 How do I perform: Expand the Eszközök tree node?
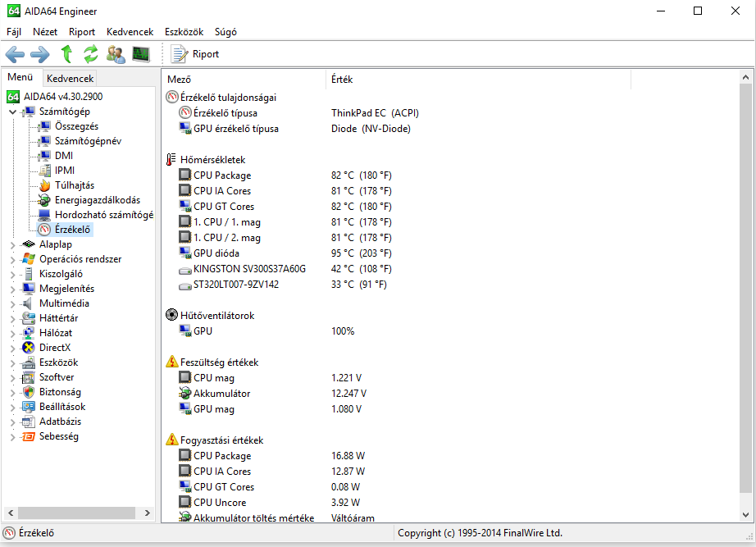13,363
